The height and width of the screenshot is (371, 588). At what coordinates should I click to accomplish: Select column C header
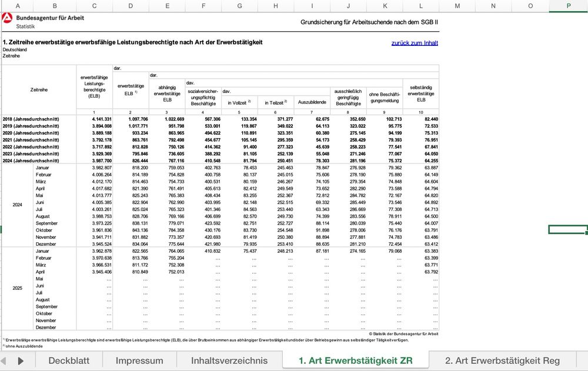94,6
